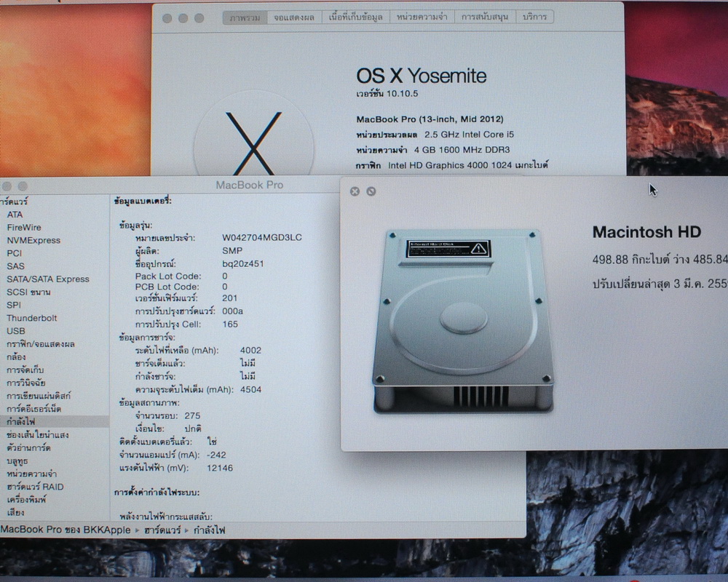
Task: Select NVMExpress in the sidebar
Action: [x=33, y=240]
